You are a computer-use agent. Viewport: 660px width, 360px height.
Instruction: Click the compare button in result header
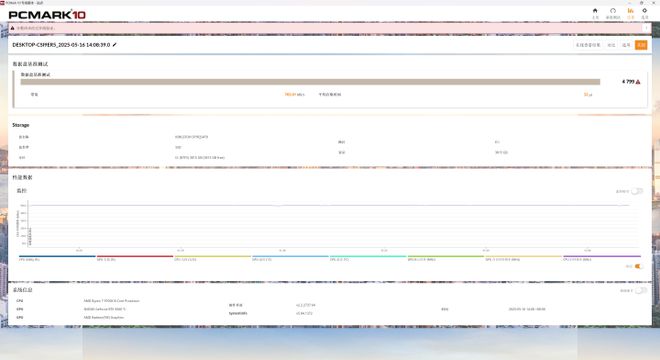point(611,45)
